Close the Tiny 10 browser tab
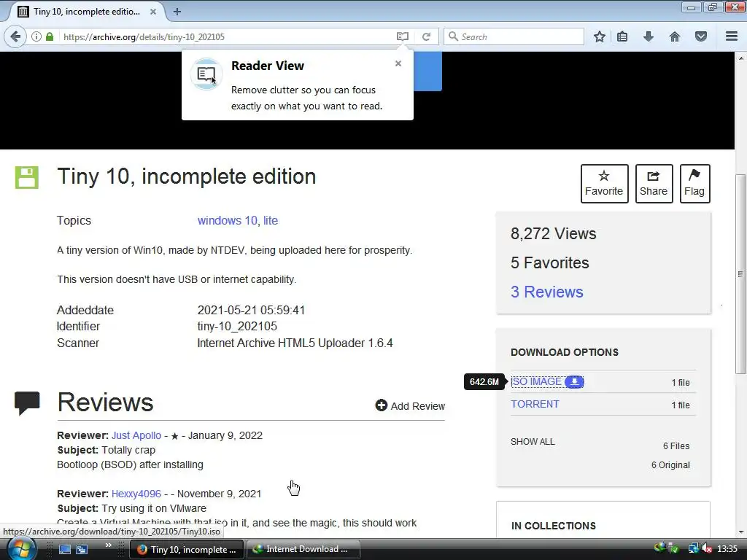The height and width of the screenshot is (560, 747). [153, 12]
